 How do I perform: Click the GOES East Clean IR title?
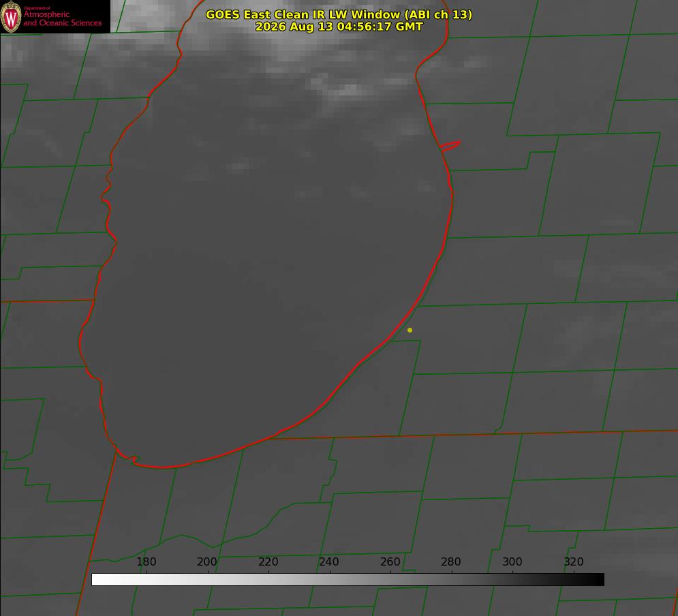339,14
